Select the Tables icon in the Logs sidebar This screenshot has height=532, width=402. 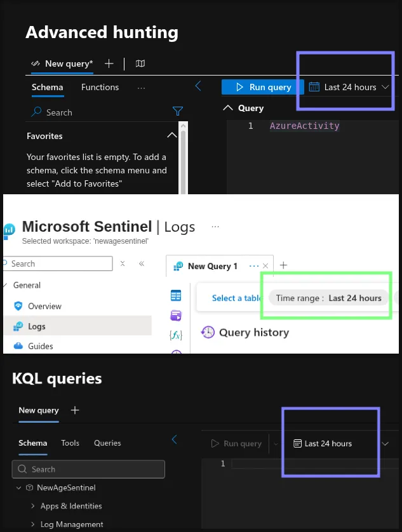tap(176, 295)
